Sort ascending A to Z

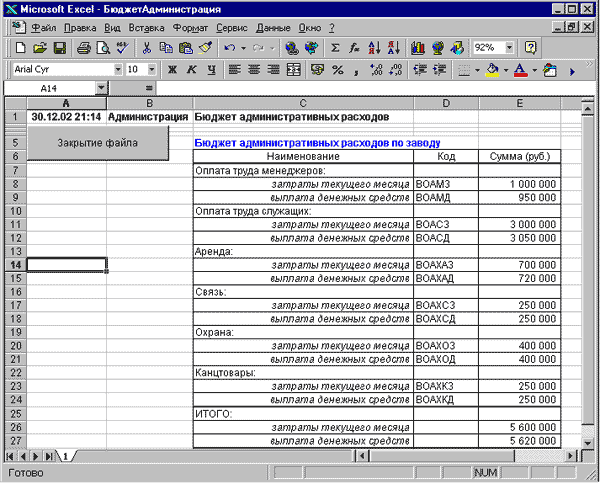click(x=374, y=48)
